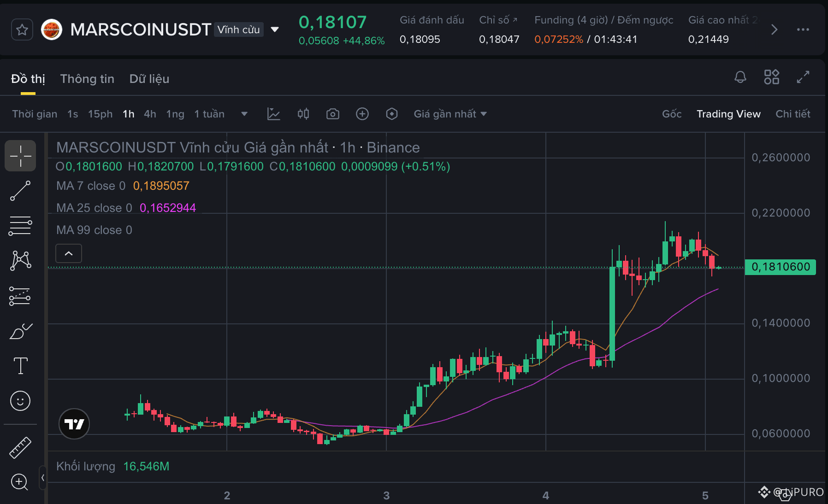Select the text annotation tool
The image size is (828, 504).
click(20, 366)
